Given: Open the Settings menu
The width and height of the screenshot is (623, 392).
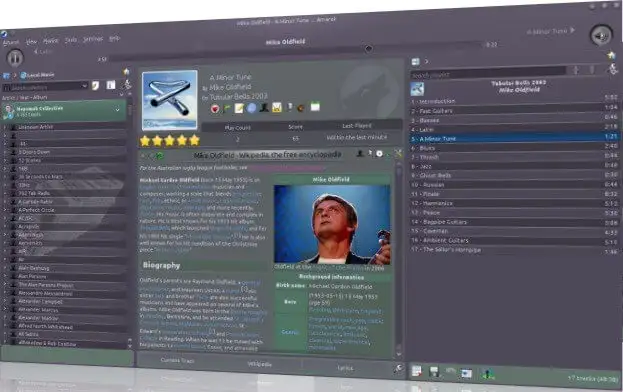Looking at the screenshot, I should pyautogui.click(x=93, y=39).
